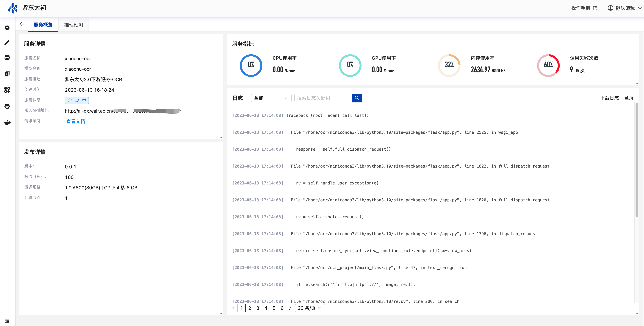Go to log page 6
Image resolution: width=644 pixels, height=326 pixels.
point(282,308)
